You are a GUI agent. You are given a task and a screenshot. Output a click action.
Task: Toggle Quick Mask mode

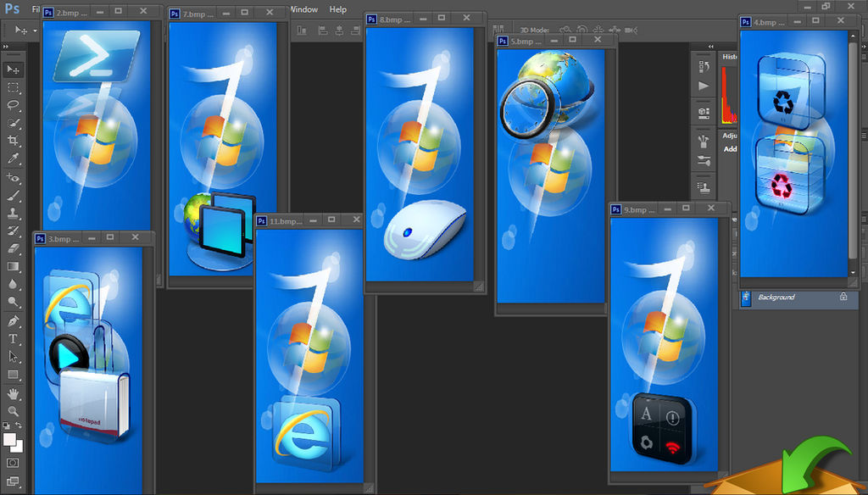14,463
